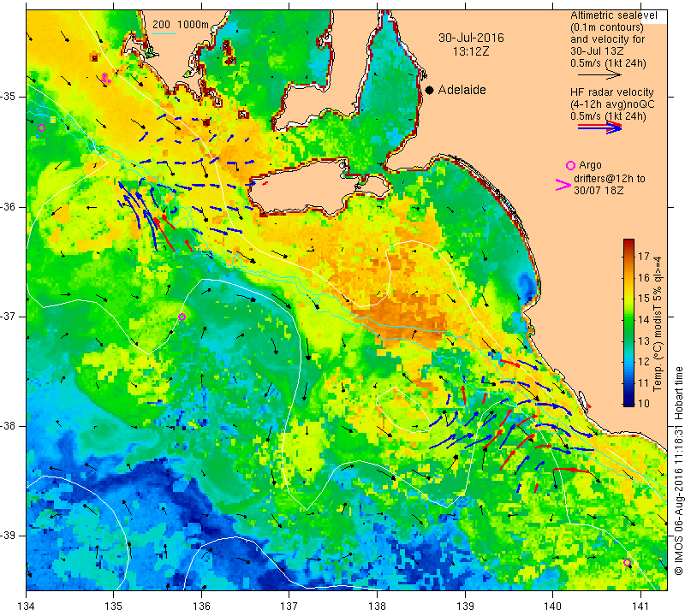Click the black altimetric velocity legend arrow

599,75
